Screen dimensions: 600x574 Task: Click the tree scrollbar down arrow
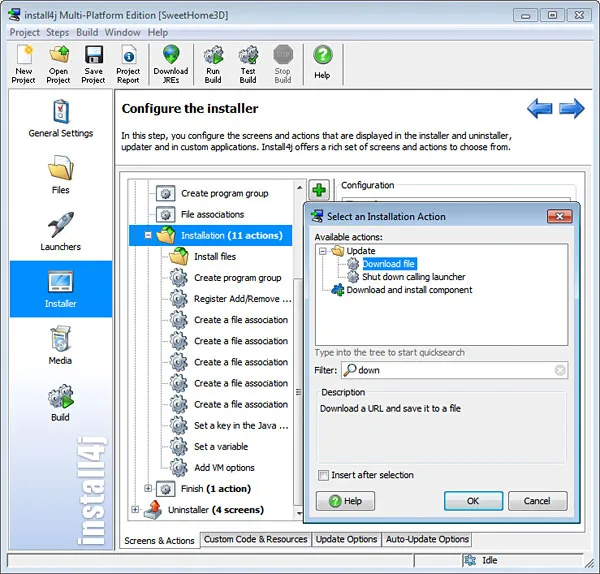pyautogui.click(x=300, y=513)
